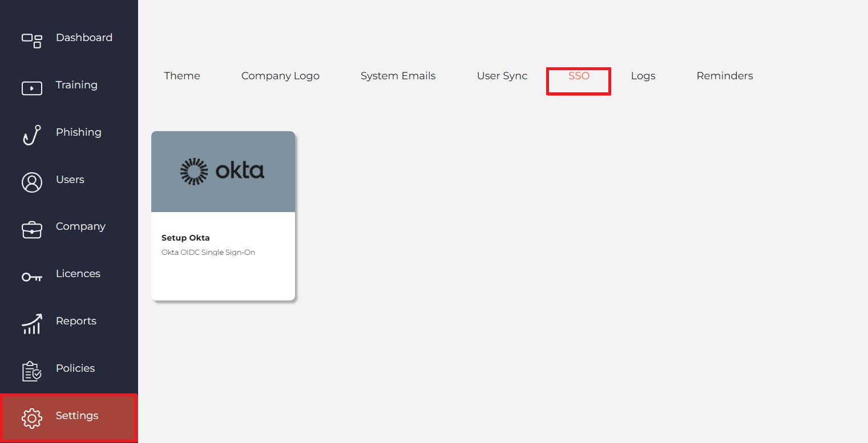Switch to the System Emails tab
Screen dimensions: 868x443
pos(398,76)
